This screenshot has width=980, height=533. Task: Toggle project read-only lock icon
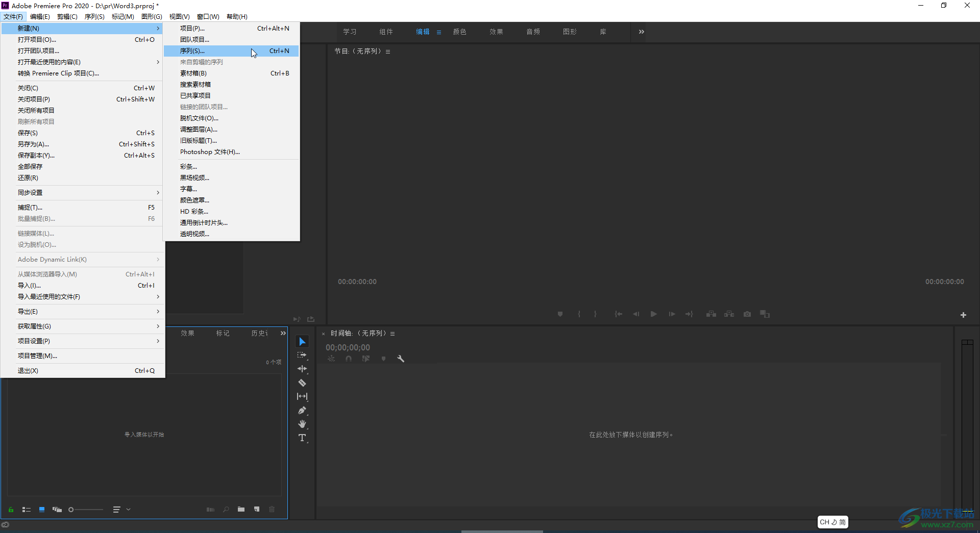[x=11, y=509]
